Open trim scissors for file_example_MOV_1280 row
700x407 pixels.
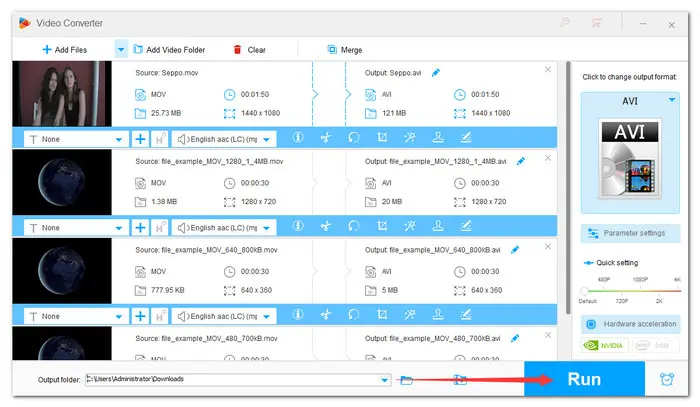pyautogui.click(x=326, y=226)
